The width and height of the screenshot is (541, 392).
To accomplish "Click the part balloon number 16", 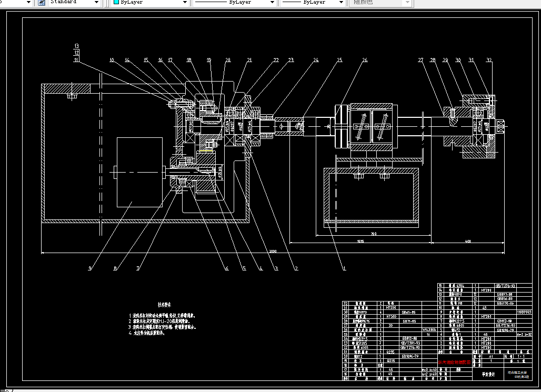I will click(161, 59).
